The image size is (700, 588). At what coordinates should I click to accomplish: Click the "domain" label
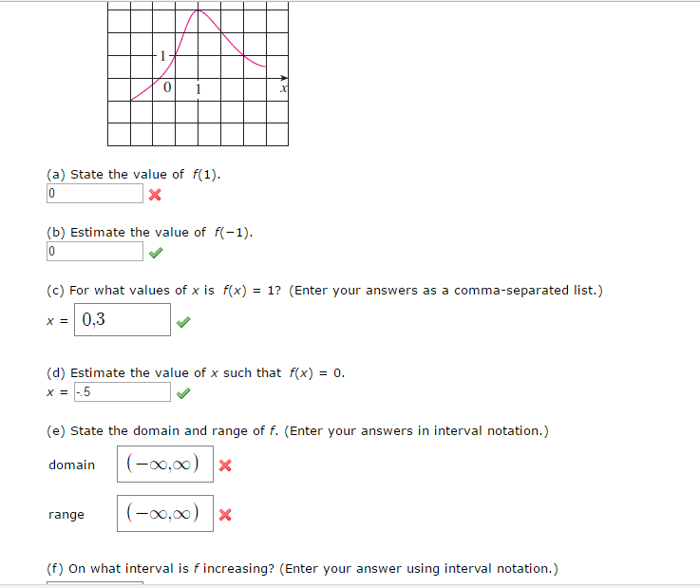pos(72,465)
